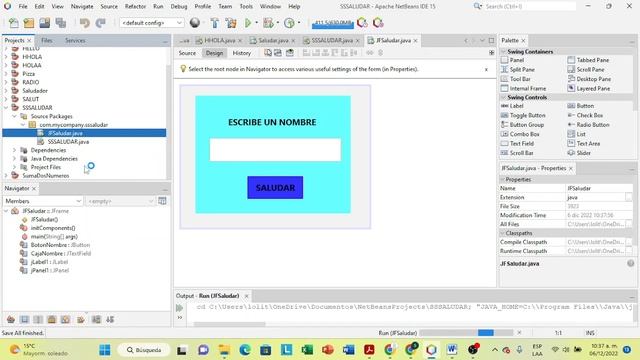Open the SSSALUDAR.java editor tab
The image size is (640, 360).
332,40
